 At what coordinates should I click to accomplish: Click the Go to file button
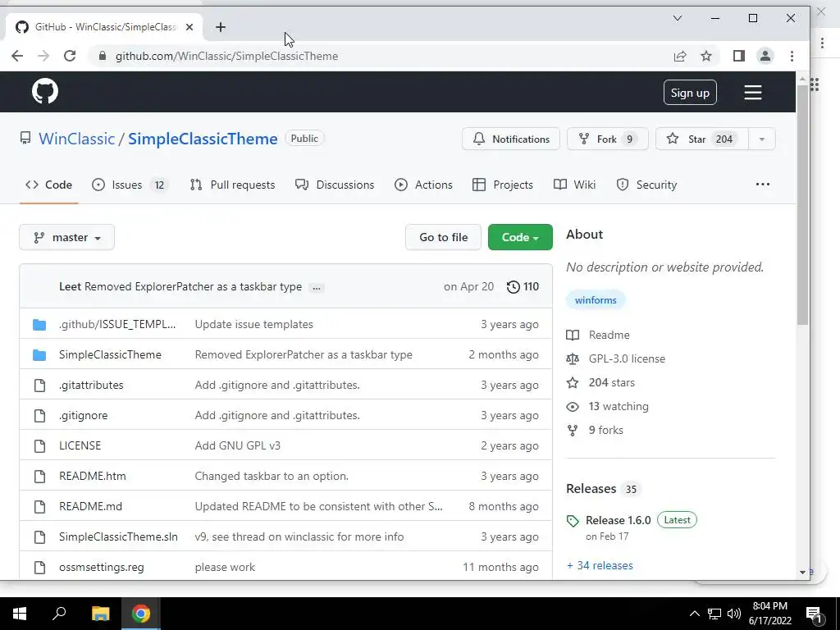[443, 237]
